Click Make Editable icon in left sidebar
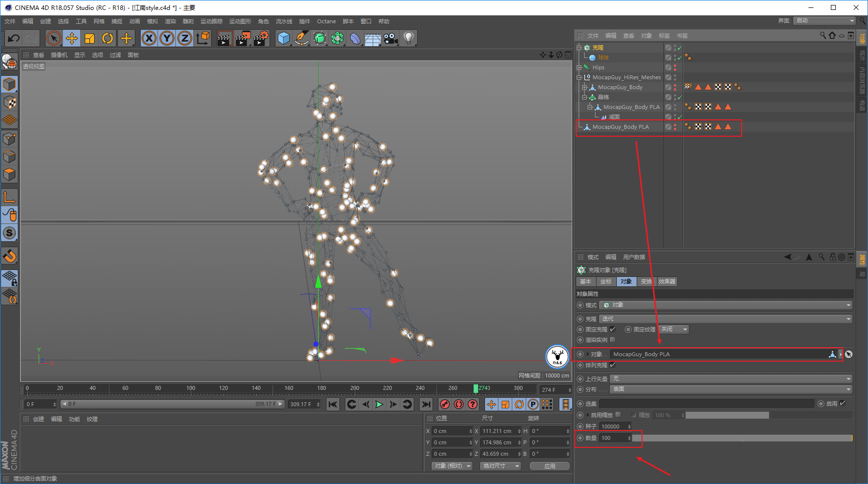 coord(9,61)
